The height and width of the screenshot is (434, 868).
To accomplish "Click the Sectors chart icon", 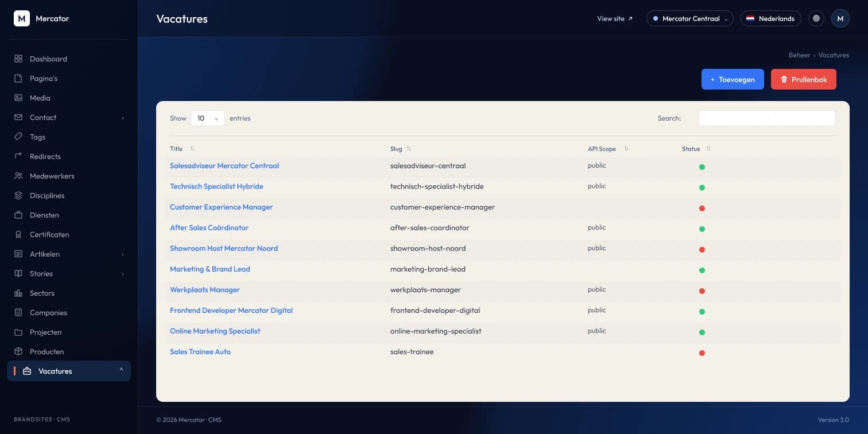I will pyautogui.click(x=18, y=293).
